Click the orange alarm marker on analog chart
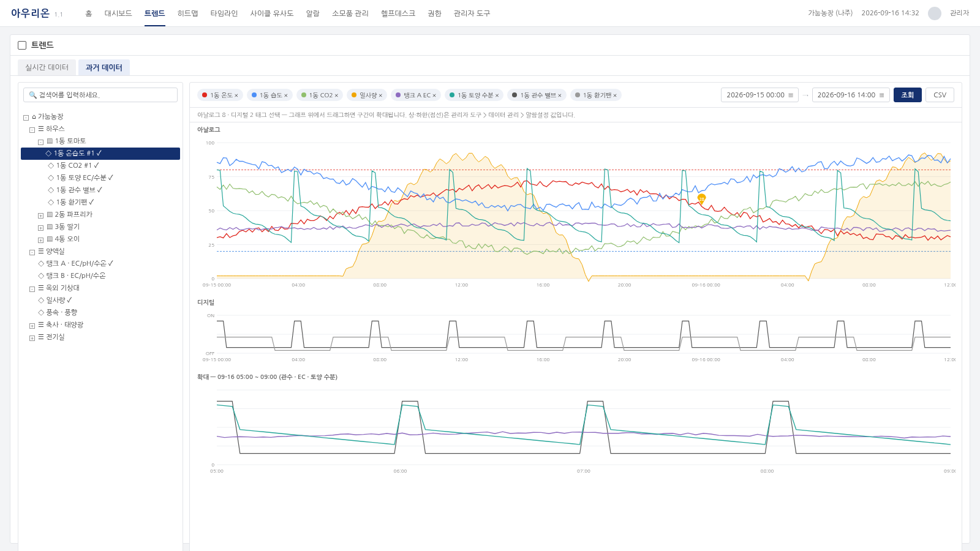This screenshot has width=980, height=551. coord(701,198)
